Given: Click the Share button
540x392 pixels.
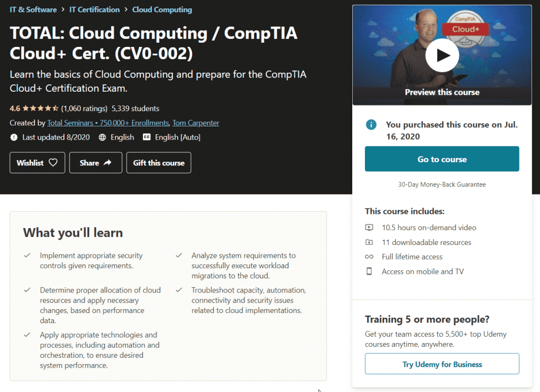Looking at the screenshot, I should (x=96, y=162).
